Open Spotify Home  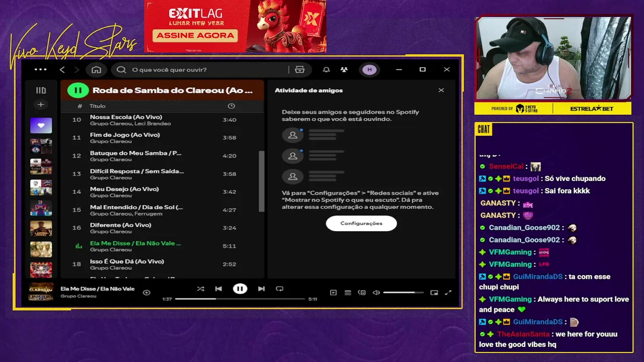[x=96, y=69]
